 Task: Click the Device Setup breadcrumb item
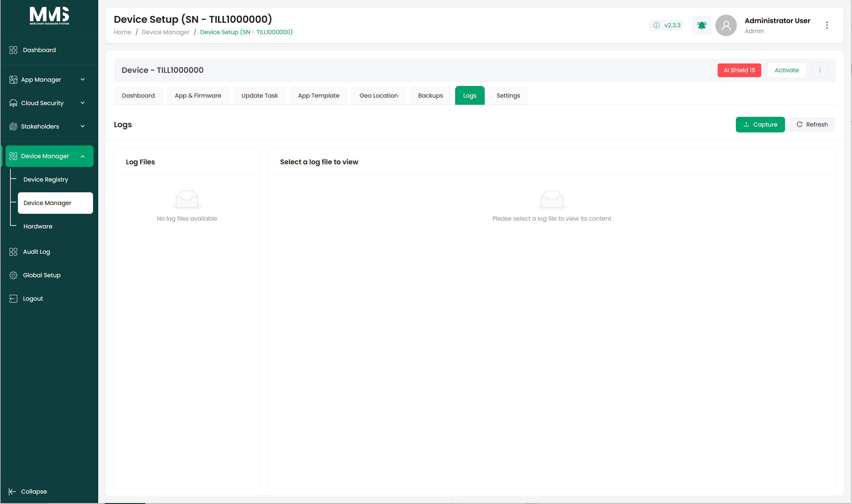[x=246, y=32]
